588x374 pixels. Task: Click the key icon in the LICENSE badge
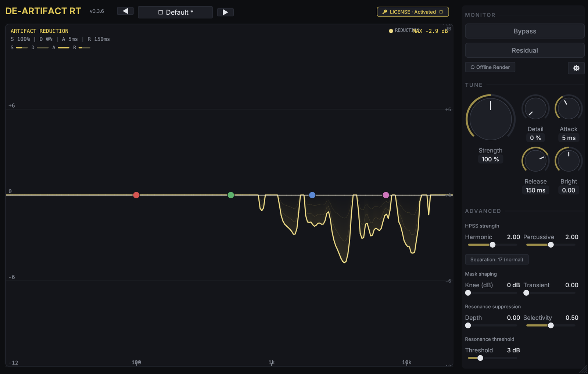(x=385, y=12)
